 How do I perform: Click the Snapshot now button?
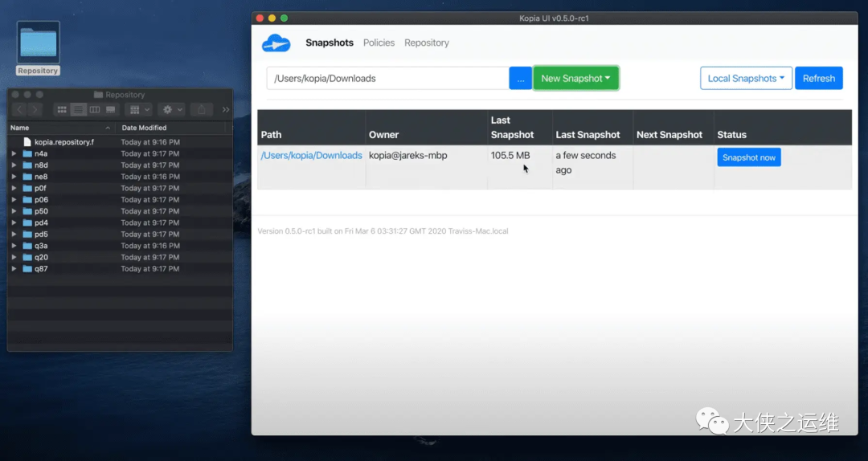coord(749,157)
